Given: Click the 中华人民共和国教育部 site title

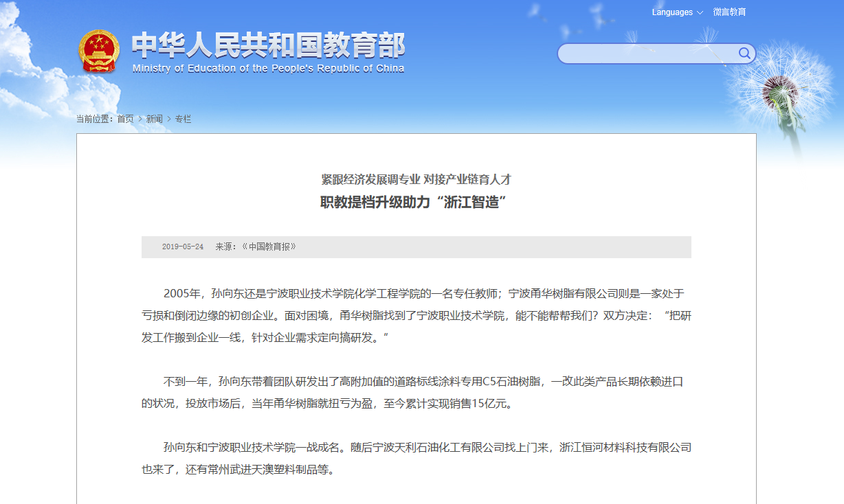Looking at the screenshot, I should click(268, 45).
